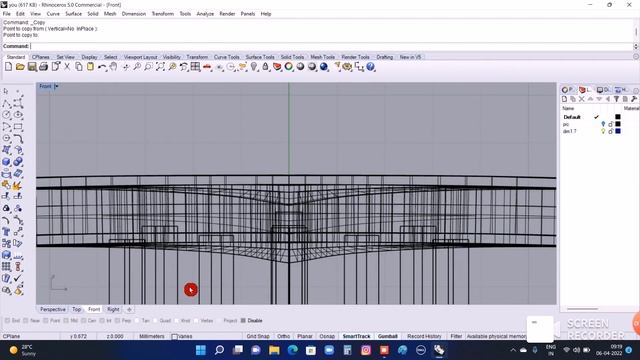Viewport: 640px width, 360px height.
Task: Toggle the Mid osnap checkbox
Action: (x=66, y=321)
